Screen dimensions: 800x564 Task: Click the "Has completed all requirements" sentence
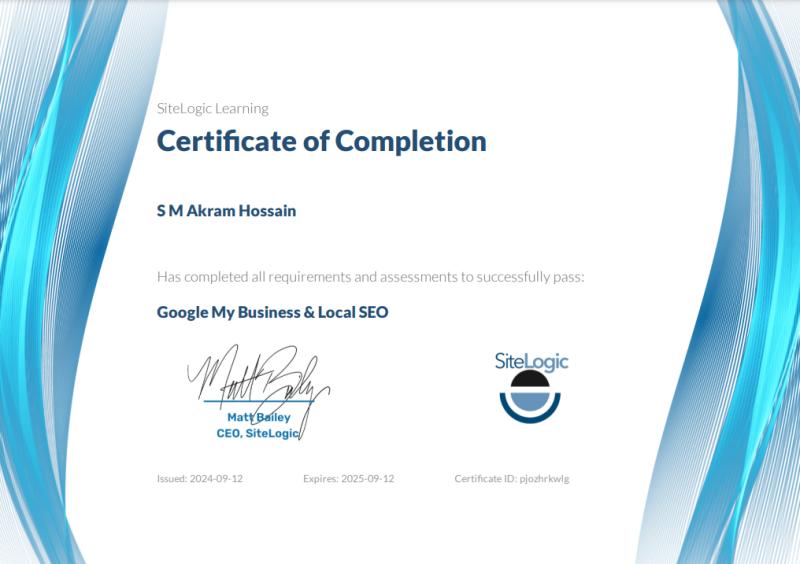click(370, 276)
